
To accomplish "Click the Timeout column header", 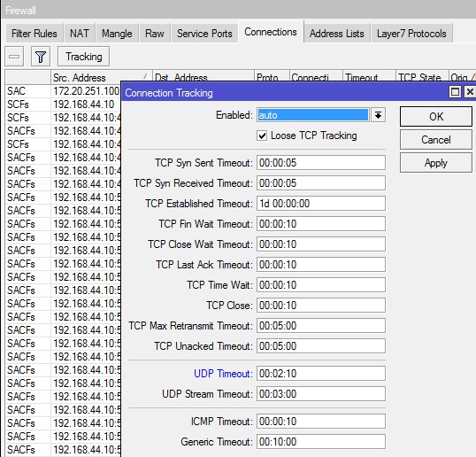I will tap(369, 76).
